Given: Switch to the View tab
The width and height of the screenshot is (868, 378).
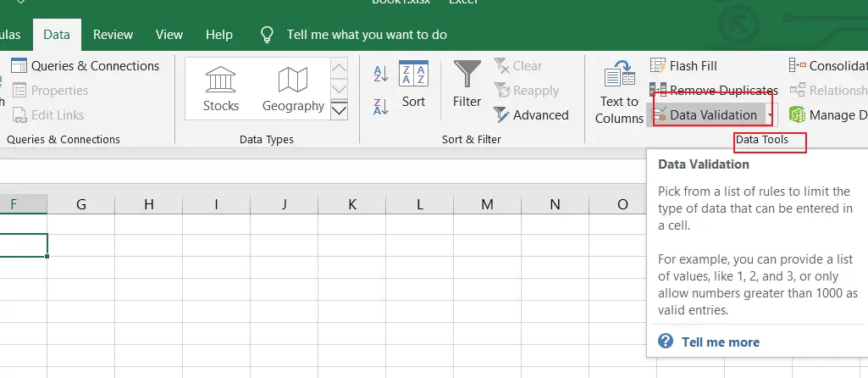Looking at the screenshot, I should pyautogui.click(x=169, y=35).
